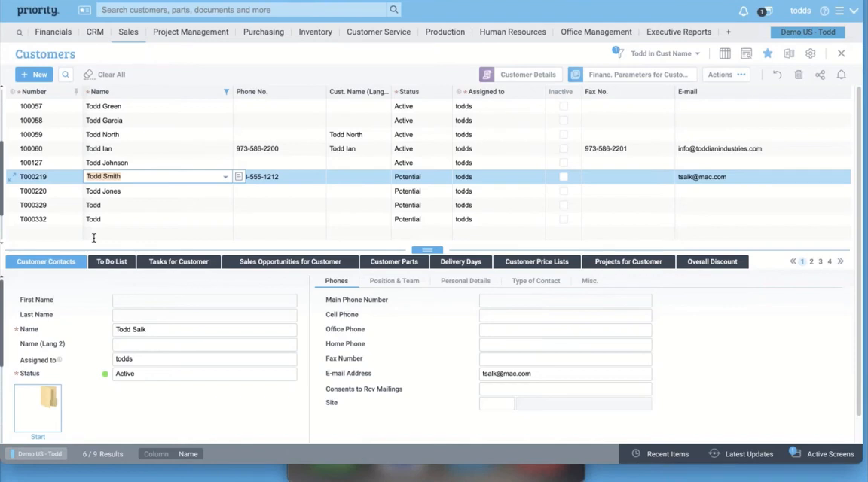
Task: Jump to sub-form tabs page 3
Action: 821,261
